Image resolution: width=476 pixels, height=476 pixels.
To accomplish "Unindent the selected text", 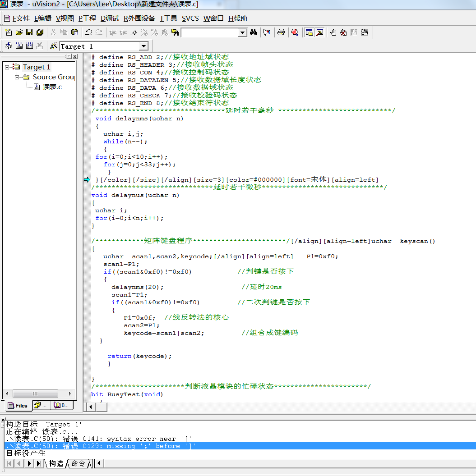I will tap(123, 32).
